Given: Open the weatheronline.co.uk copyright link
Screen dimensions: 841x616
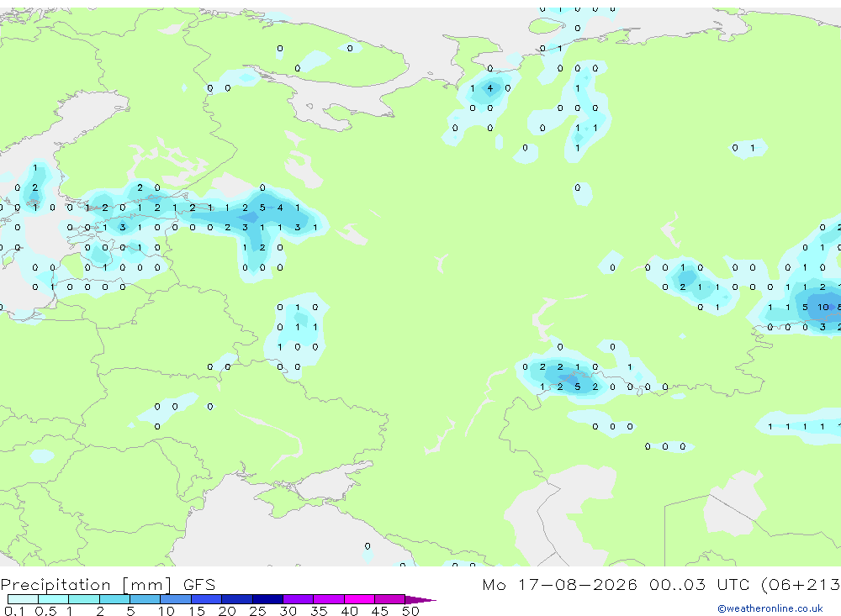Looking at the screenshot, I should pos(770,608).
